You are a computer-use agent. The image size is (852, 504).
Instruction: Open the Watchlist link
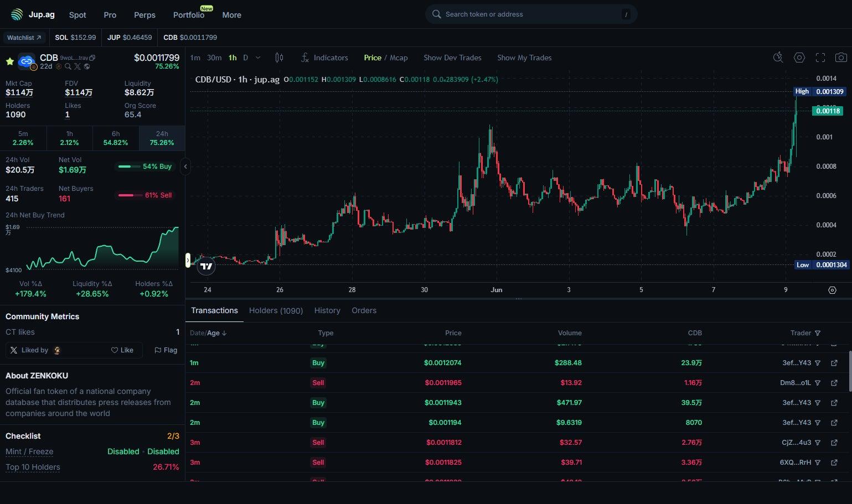[x=24, y=38]
